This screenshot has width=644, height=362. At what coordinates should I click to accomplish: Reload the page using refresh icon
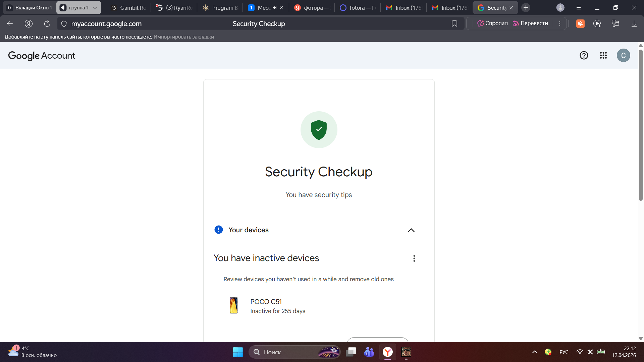click(x=47, y=24)
